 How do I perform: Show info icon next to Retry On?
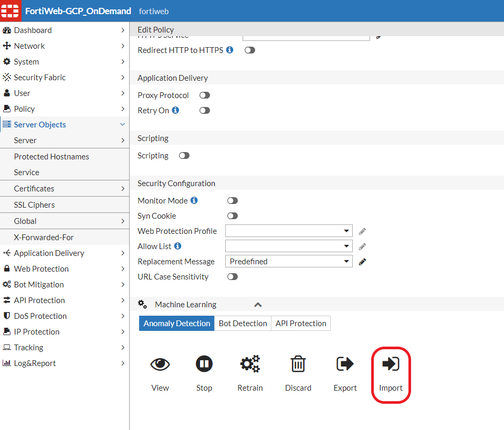[x=175, y=110]
